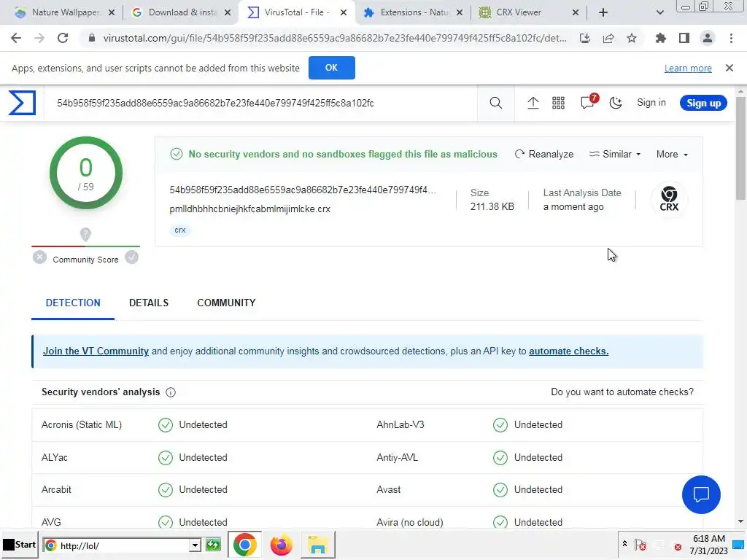Click the address bar URL

pyautogui.click(x=335, y=38)
